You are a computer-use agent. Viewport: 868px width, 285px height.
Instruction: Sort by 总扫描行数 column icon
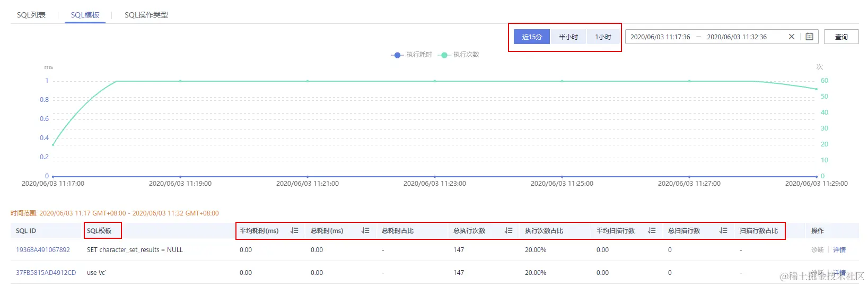point(723,230)
